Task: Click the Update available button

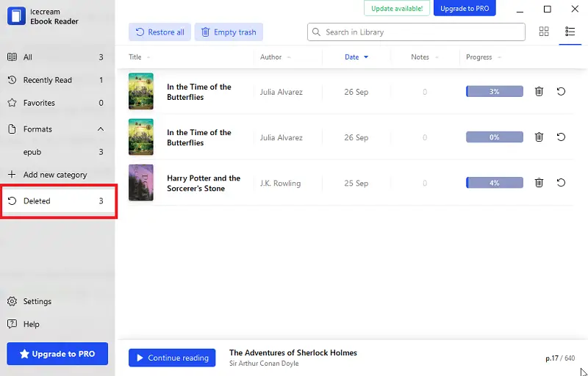Action: pyautogui.click(x=397, y=8)
